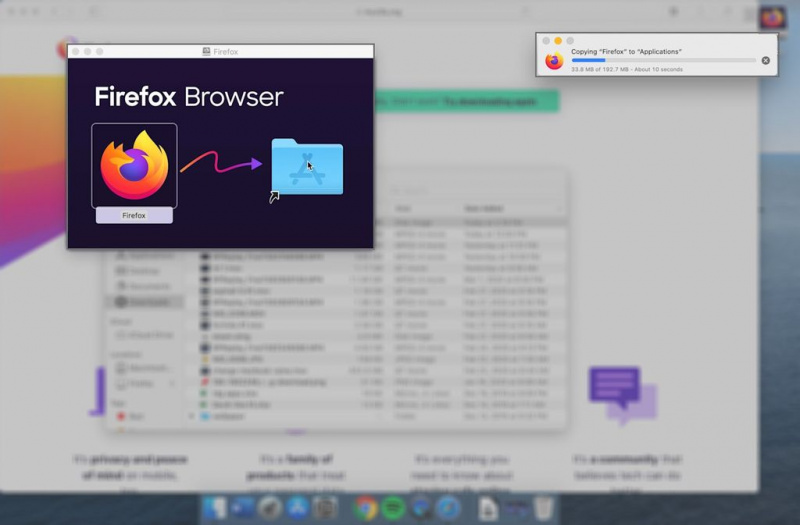Open Finder from the Dock
The height and width of the screenshot is (525, 800).
pyautogui.click(x=215, y=508)
